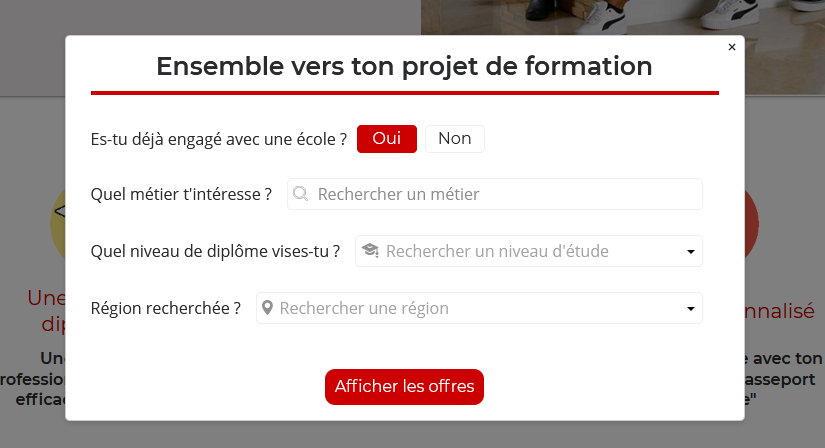Click the location pin icon
This screenshot has height=448, width=825.
coord(267,308)
